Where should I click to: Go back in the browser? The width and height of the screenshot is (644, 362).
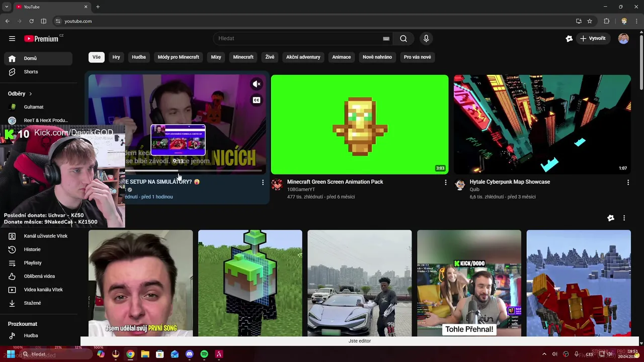pos(7,21)
